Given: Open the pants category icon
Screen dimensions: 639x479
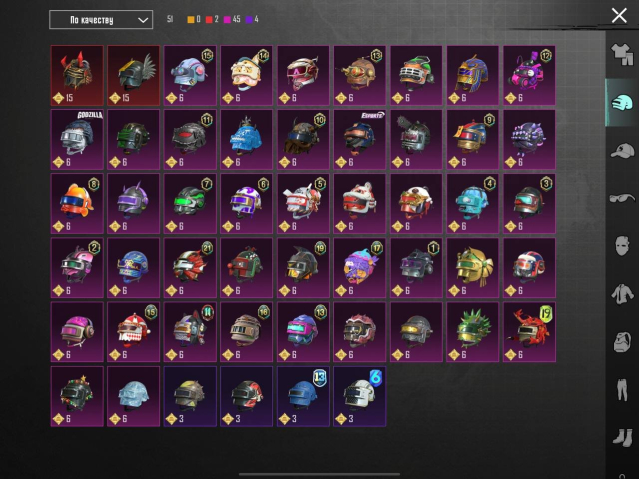Looking at the screenshot, I should pos(622,389).
